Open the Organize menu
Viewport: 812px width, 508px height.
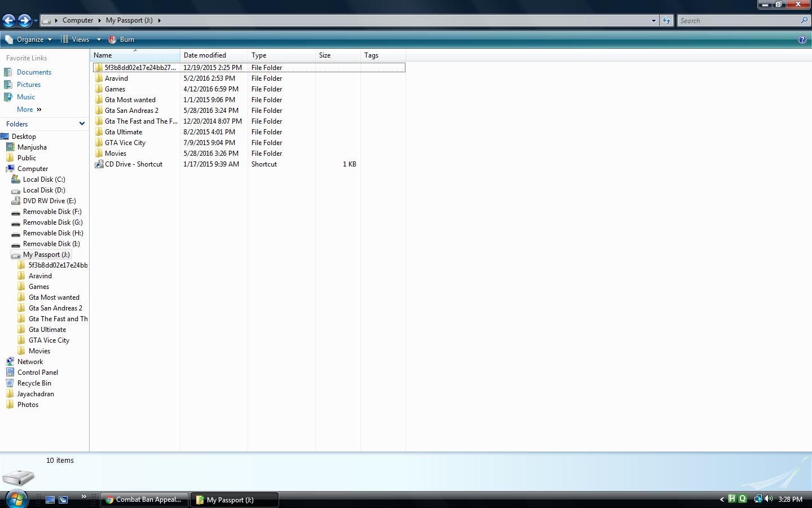point(28,40)
